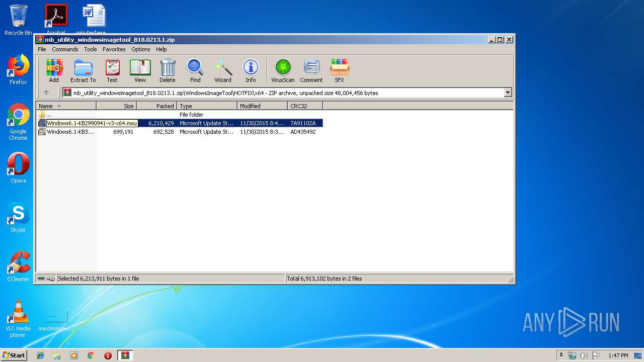The image size is (644, 362).
Task: Click the SFX toolbar icon
Action: (340, 70)
